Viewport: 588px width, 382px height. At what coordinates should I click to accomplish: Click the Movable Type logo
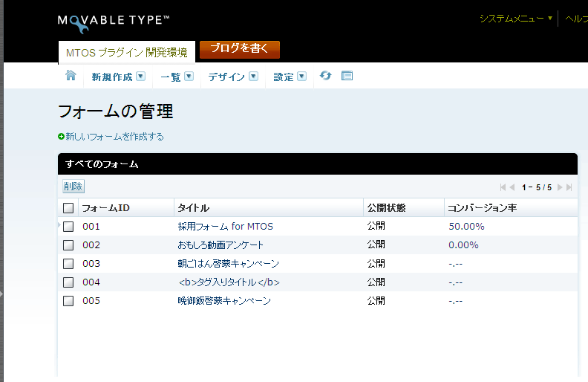click(x=114, y=22)
